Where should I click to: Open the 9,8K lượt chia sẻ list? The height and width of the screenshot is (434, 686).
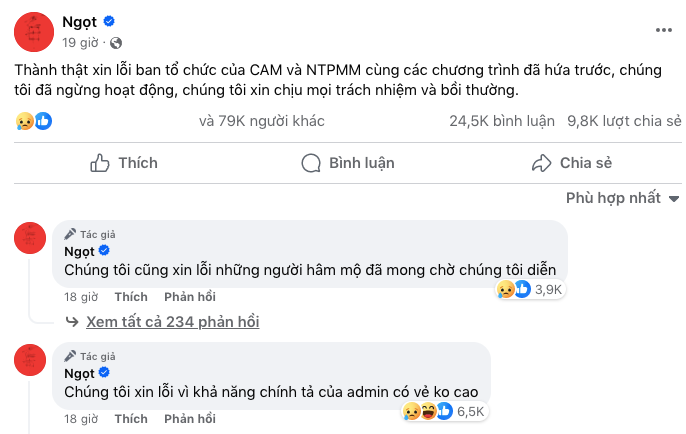(624, 121)
